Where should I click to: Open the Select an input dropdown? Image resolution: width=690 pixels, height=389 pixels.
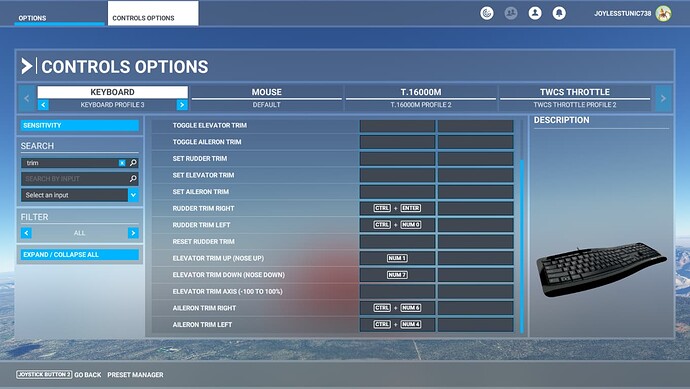(x=80, y=195)
